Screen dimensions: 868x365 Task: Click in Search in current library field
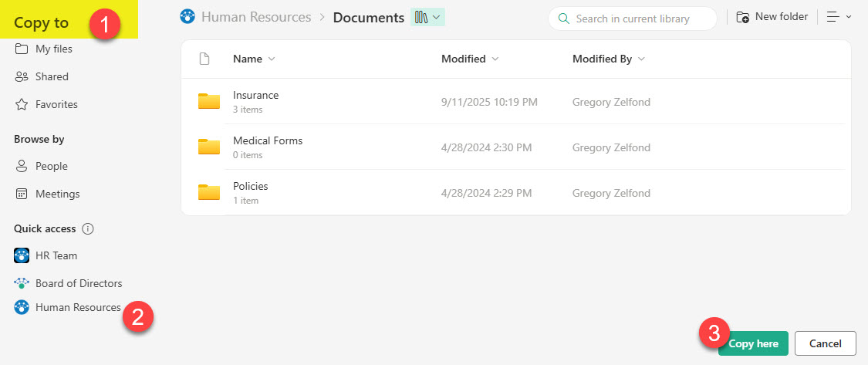[x=632, y=19]
